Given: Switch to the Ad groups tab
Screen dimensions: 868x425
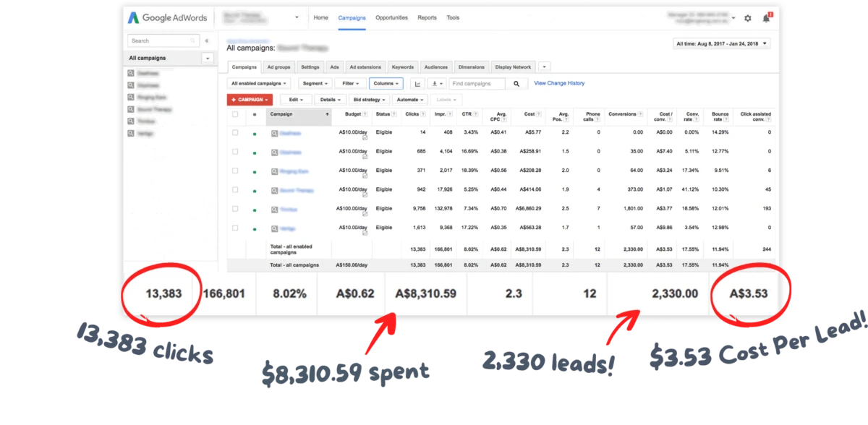Looking at the screenshot, I should [x=278, y=67].
